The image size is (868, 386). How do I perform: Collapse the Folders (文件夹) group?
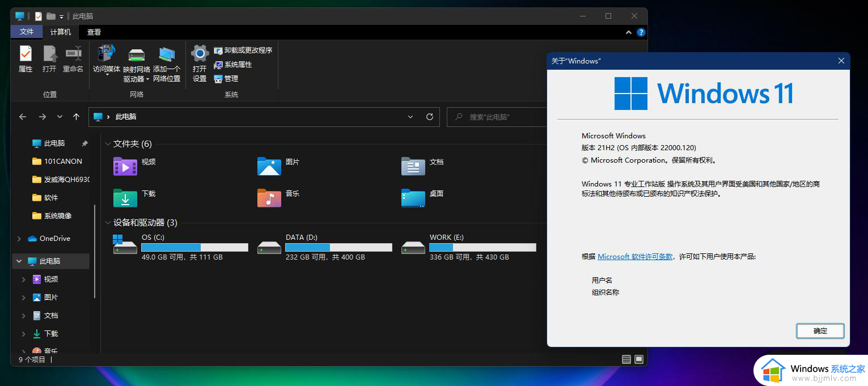tap(108, 144)
